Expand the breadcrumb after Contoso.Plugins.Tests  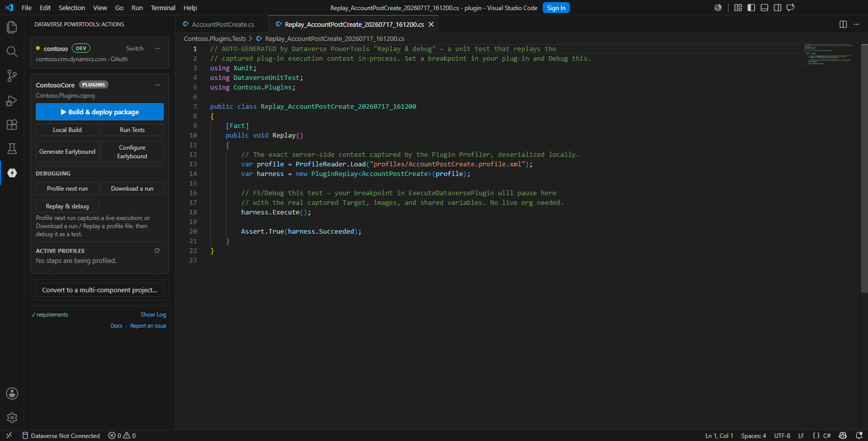tap(251, 38)
